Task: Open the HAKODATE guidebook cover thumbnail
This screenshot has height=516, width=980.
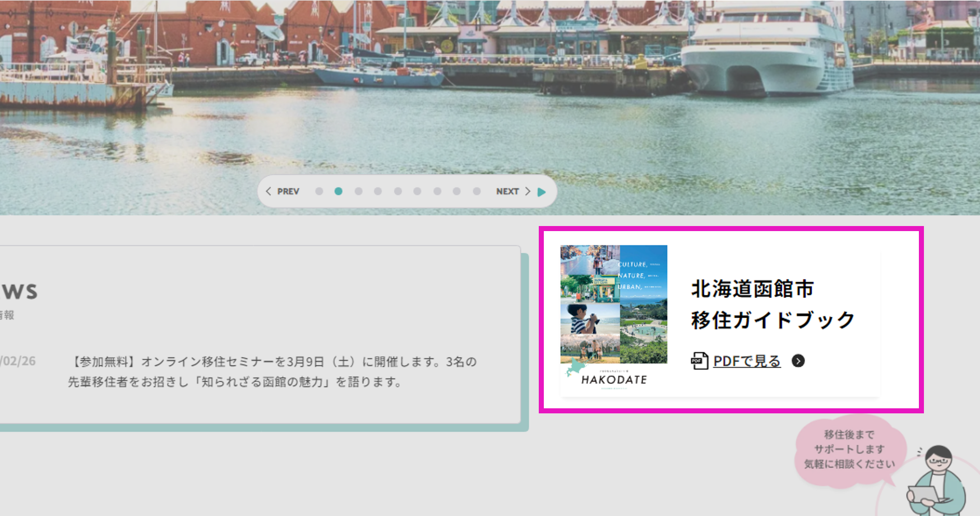Action: [614, 315]
